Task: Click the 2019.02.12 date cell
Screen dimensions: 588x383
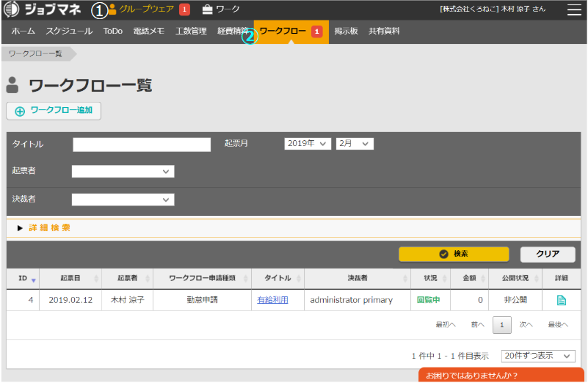Action: (x=70, y=300)
